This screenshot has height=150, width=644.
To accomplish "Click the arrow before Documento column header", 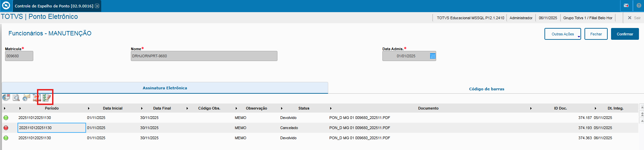I will click(331, 109).
